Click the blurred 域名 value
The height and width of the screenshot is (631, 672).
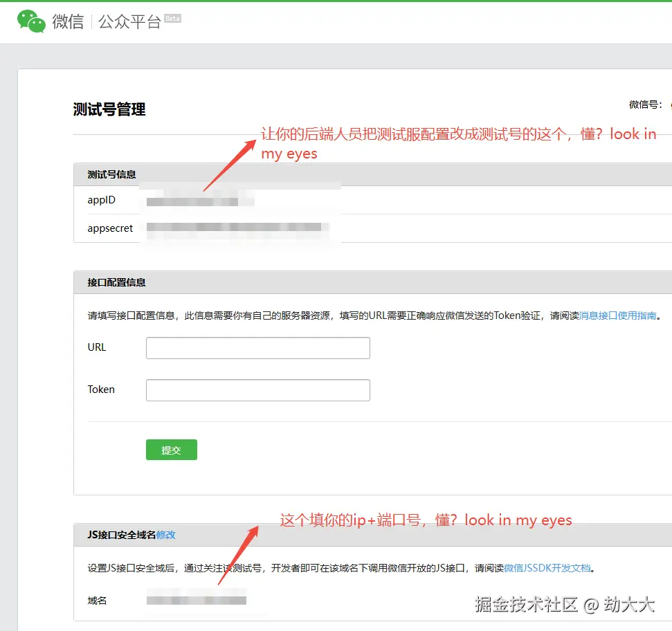pos(197,600)
